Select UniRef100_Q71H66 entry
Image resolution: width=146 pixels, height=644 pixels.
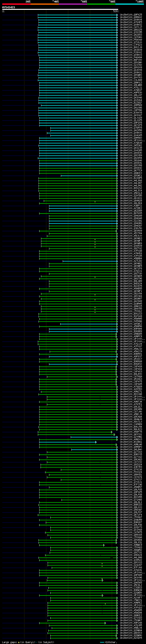pyautogui.click(x=131, y=500)
